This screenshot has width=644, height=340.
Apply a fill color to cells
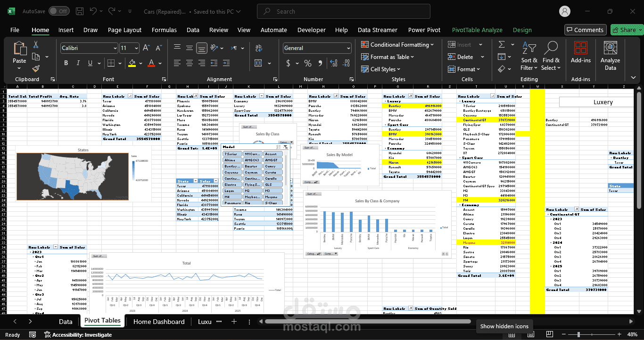click(x=132, y=63)
